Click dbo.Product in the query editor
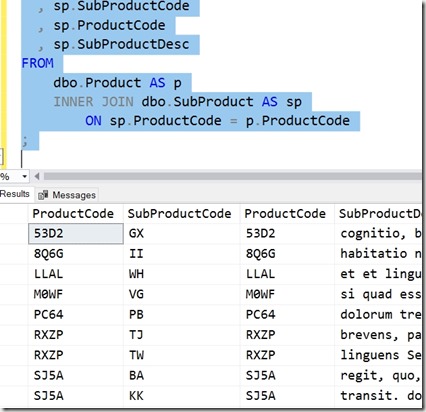426x412 pixels. [97, 83]
